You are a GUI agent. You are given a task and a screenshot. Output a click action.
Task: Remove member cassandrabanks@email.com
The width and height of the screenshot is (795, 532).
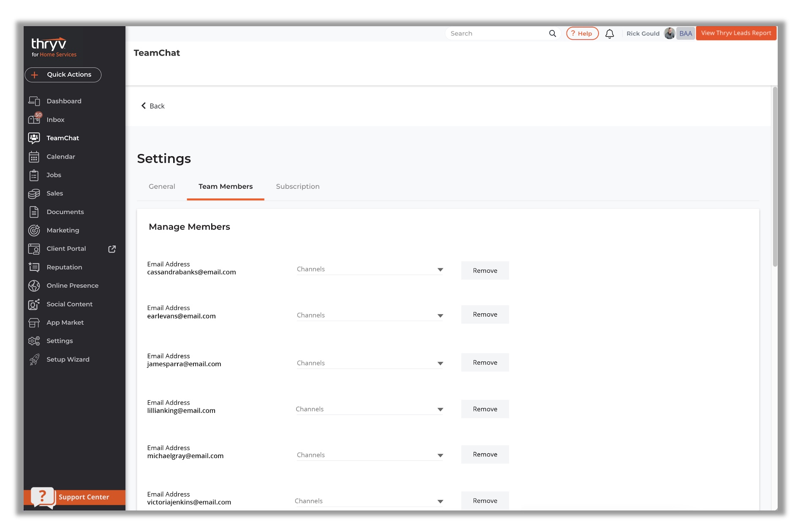[x=485, y=271]
